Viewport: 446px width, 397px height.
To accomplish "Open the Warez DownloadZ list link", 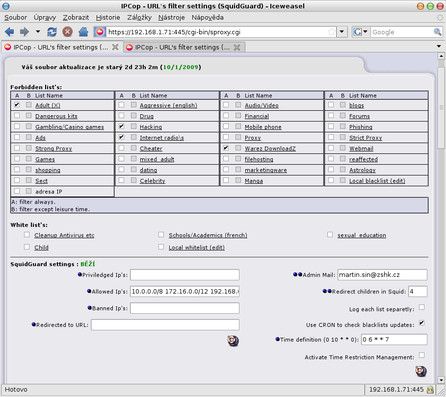I will click(x=270, y=149).
